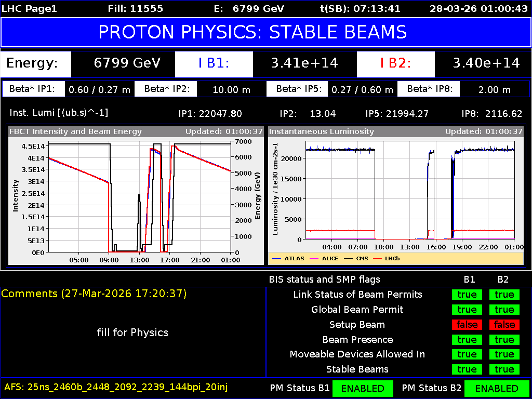532x399 pixels.
Task: Toggle the B1 Link Status of Beam Permits indicator
Action: click(467, 295)
